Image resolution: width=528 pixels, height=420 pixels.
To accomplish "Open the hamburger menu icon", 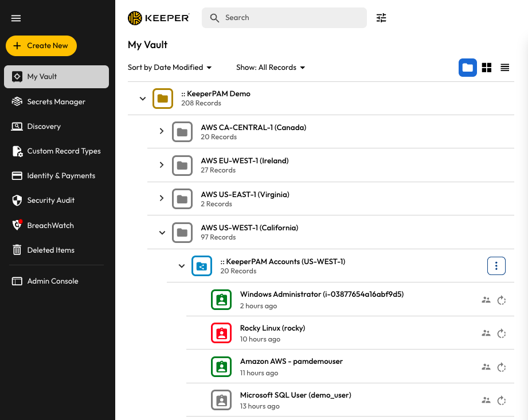I will pos(16,18).
